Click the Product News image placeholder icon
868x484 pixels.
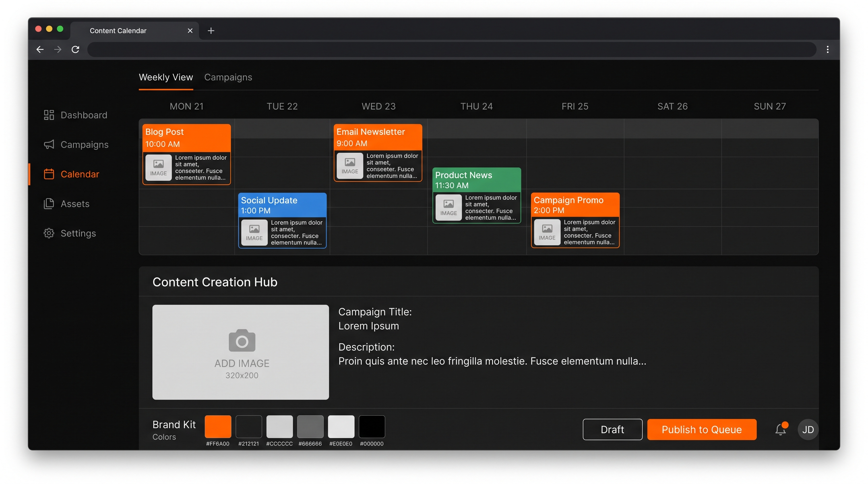pos(449,207)
